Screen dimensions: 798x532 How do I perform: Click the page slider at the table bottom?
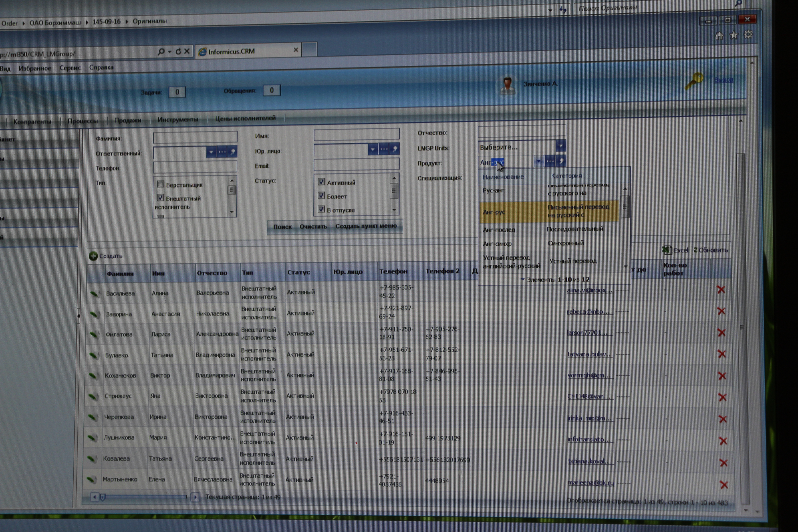point(103,497)
